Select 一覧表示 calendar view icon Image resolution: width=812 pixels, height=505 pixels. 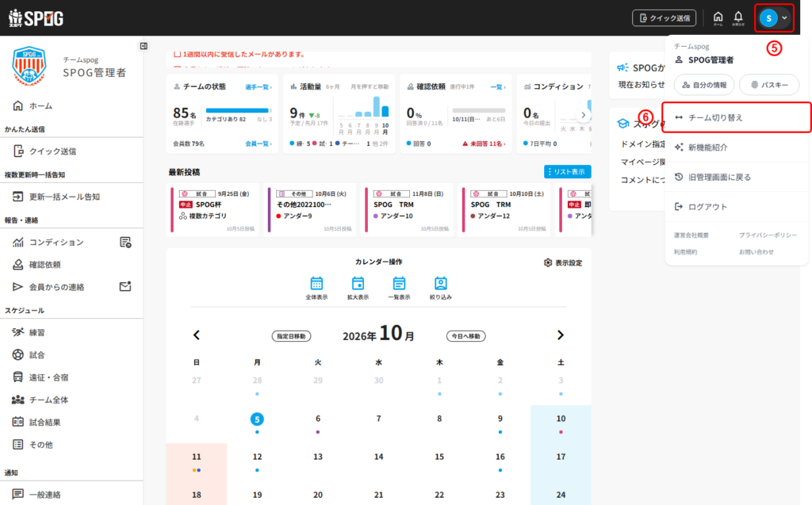click(399, 289)
